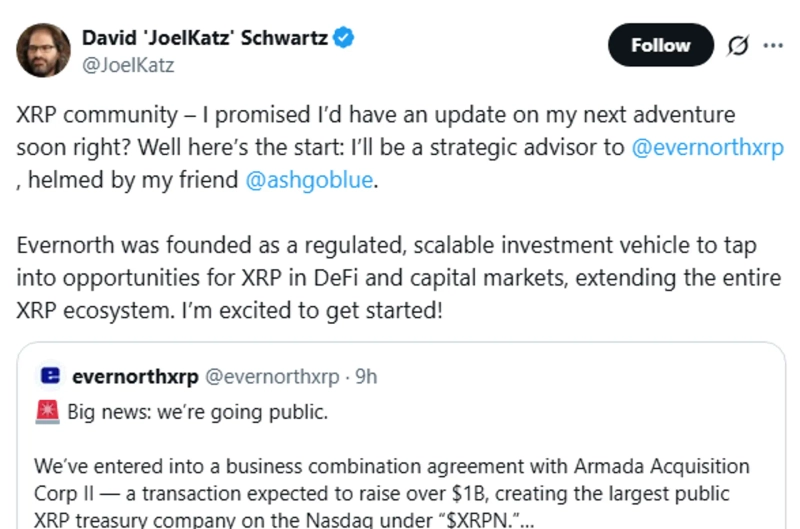Open the @evernorthxrp mention in the post body
The height and width of the screenshot is (529, 800).
tap(707, 147)
